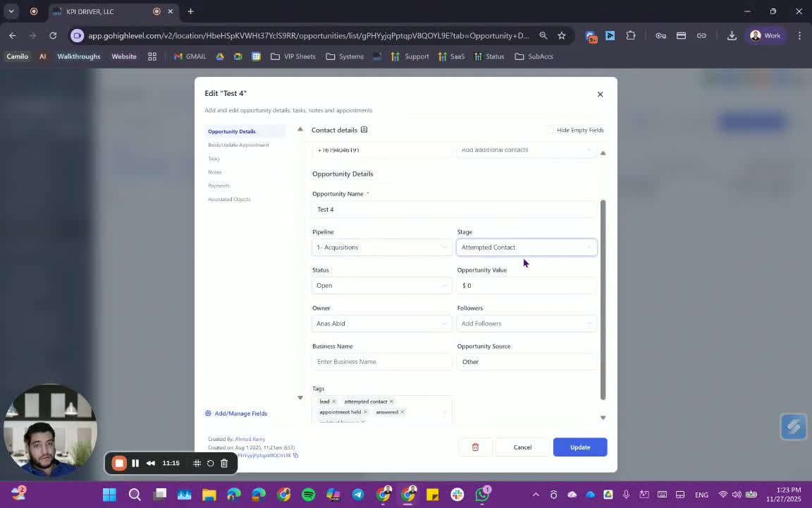Click the Opportunity Source field
Image resolution: width=812 pixels, height=508 pixels.
(526, 362)
